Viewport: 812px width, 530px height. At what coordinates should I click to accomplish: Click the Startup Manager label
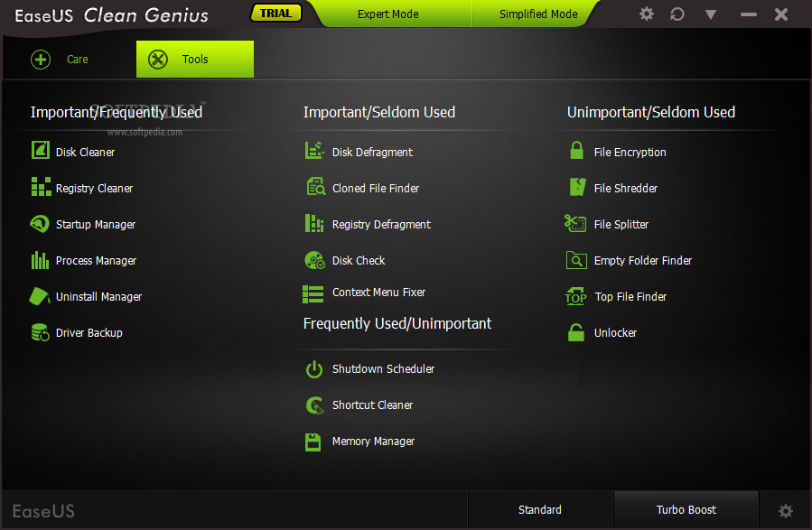96,225
